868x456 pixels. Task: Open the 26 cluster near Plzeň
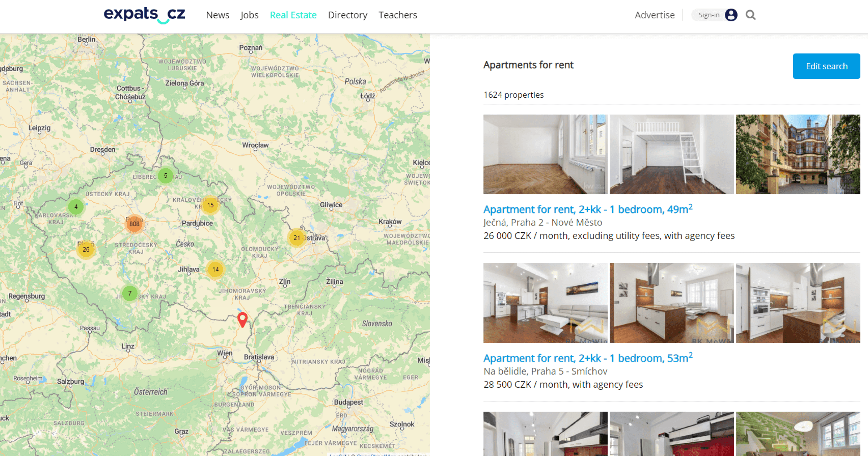click(x=86, y=249)
